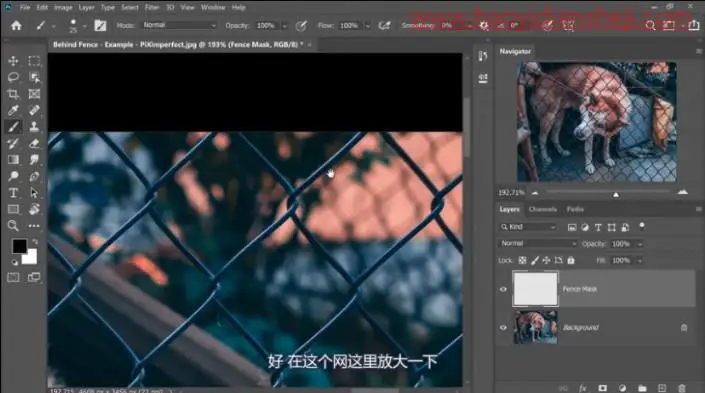Switch to the Channels tab
The image size is (705, 393).
pyautogui.click(x=543, y=209)
